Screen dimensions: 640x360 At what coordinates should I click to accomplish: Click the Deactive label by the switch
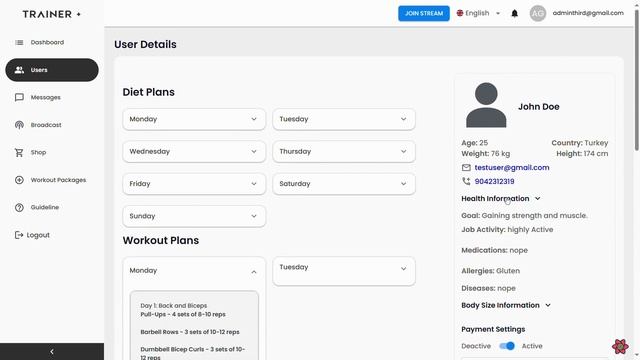click(x=476, y=346)
